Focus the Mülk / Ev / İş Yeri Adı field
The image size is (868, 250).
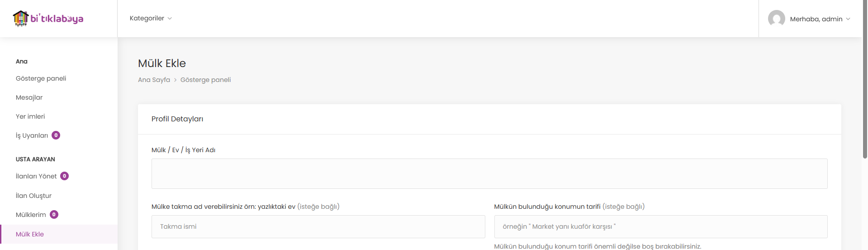pyautogui.click(x=489, y=173)
